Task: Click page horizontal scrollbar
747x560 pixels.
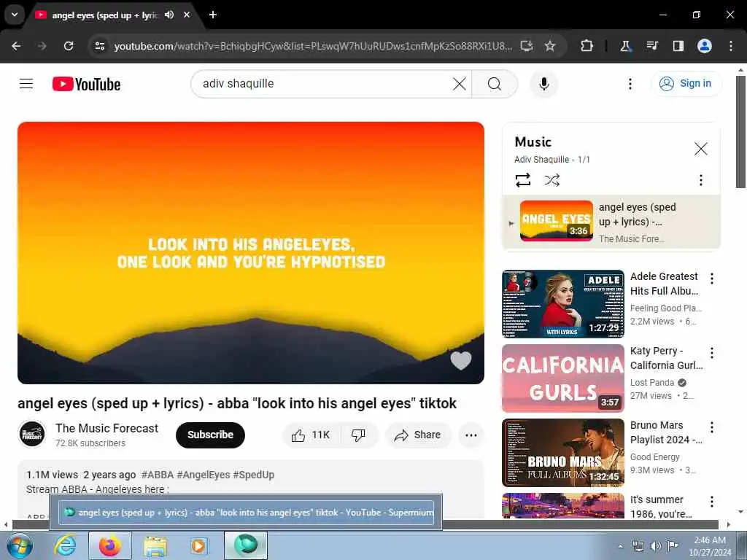Action: click(365, 525)
